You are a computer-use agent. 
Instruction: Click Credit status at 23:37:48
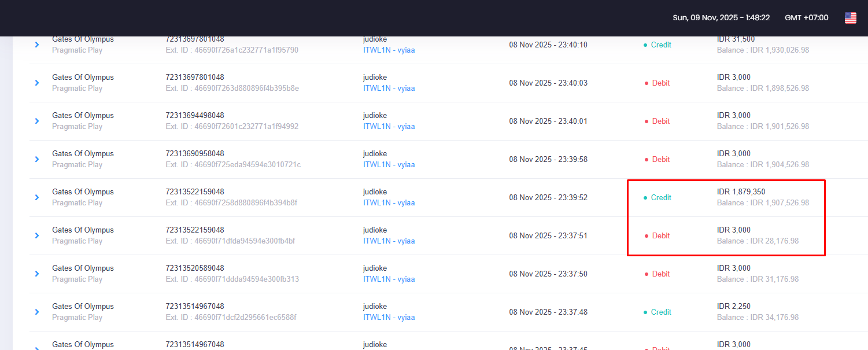point(658,312)
